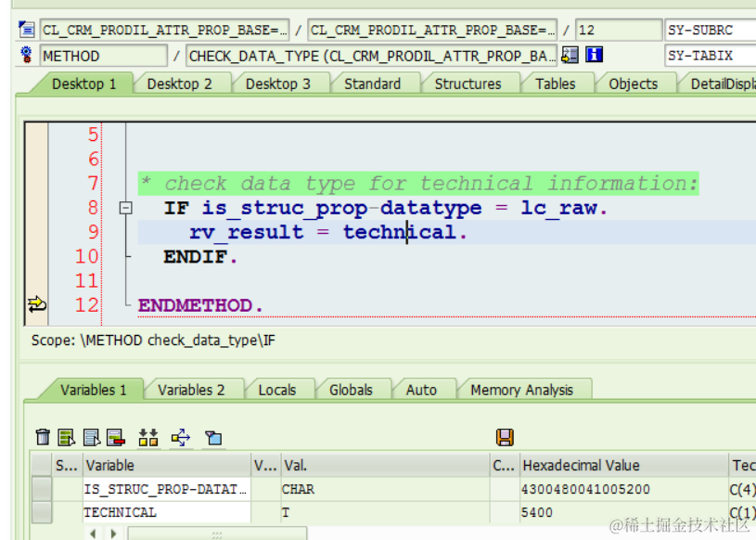The height and width of the screenshot is (540, 756).
Task: Click the line number field showing 12
Action: coord(619,30)
